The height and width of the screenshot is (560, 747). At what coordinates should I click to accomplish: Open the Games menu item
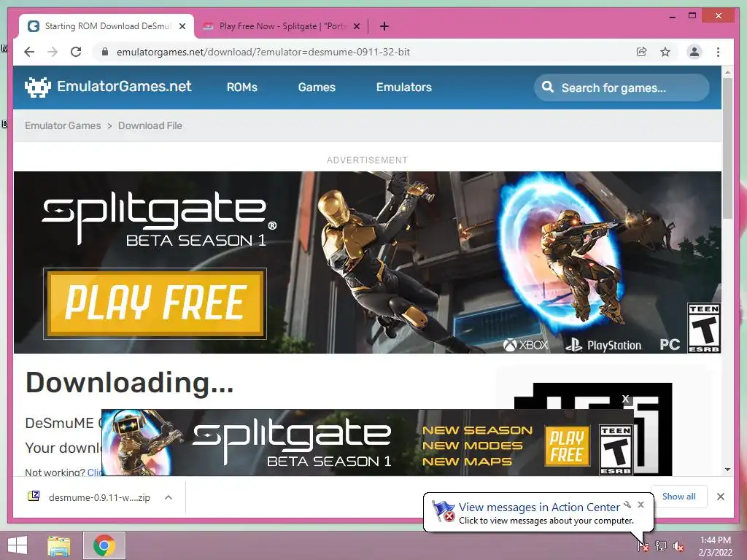(x=317, y=87)
